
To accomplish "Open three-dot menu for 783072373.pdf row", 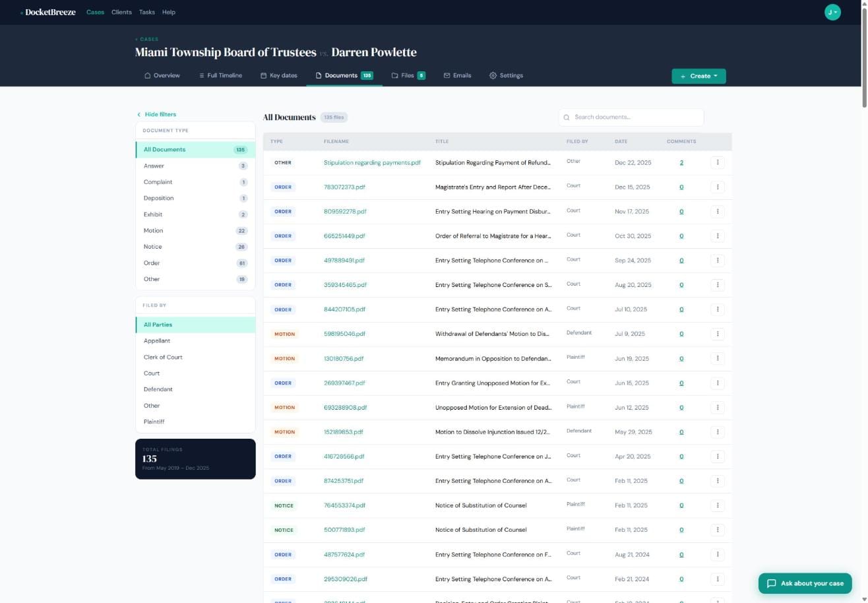I will pyautogui.click(x=718, y=187).
